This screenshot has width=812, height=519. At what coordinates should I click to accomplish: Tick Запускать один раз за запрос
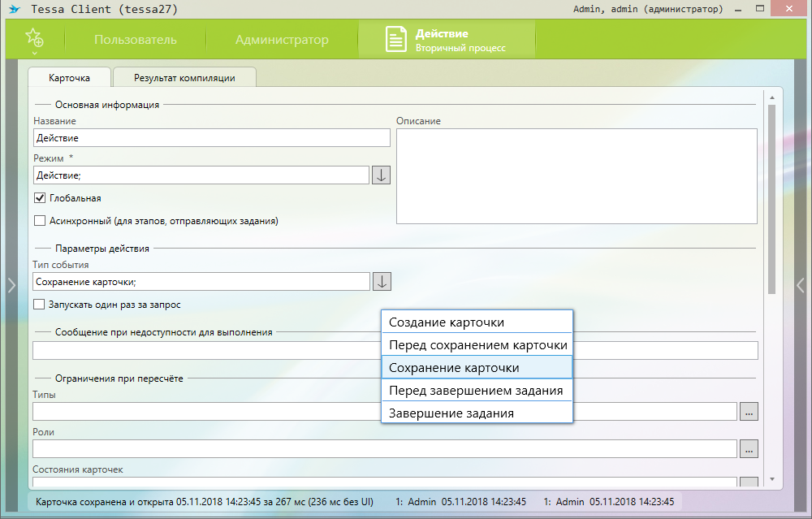tap(40, 305)
